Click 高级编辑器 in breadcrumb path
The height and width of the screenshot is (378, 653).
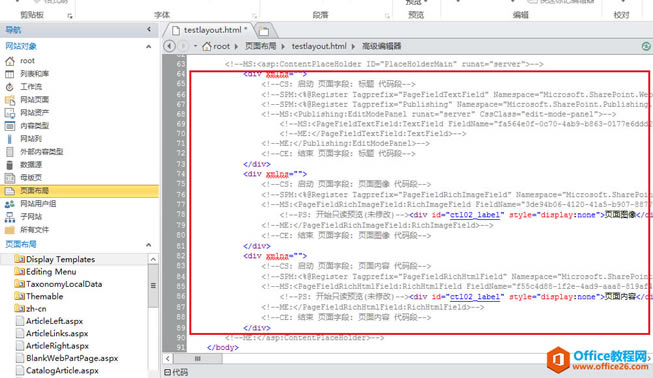(x=381, y=46)
